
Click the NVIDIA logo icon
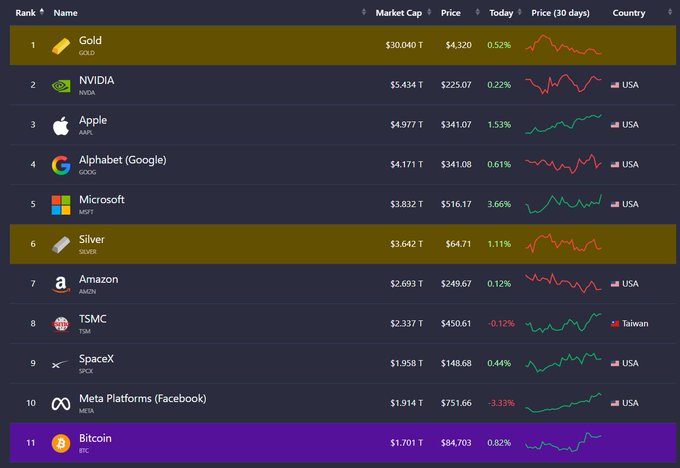point(61,85)
